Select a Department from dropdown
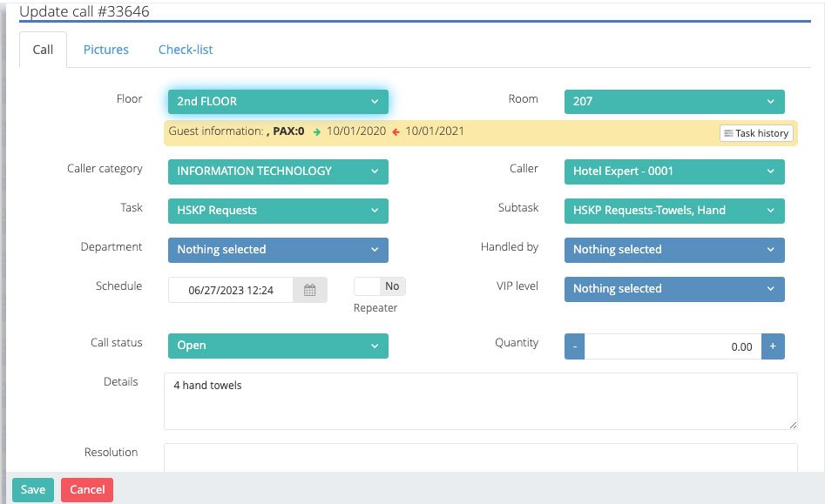Image resolution: width=825 pixels, height=504 pixels. 278,250
